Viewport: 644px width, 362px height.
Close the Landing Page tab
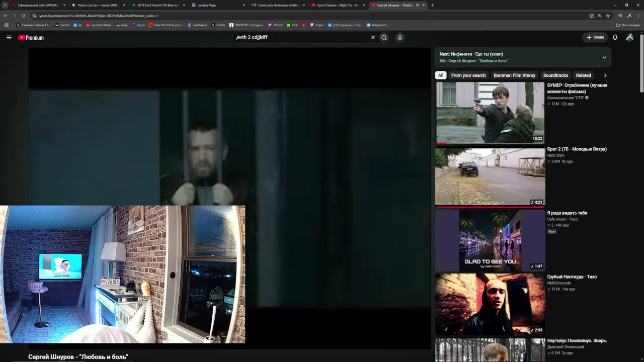pos(244,5)
